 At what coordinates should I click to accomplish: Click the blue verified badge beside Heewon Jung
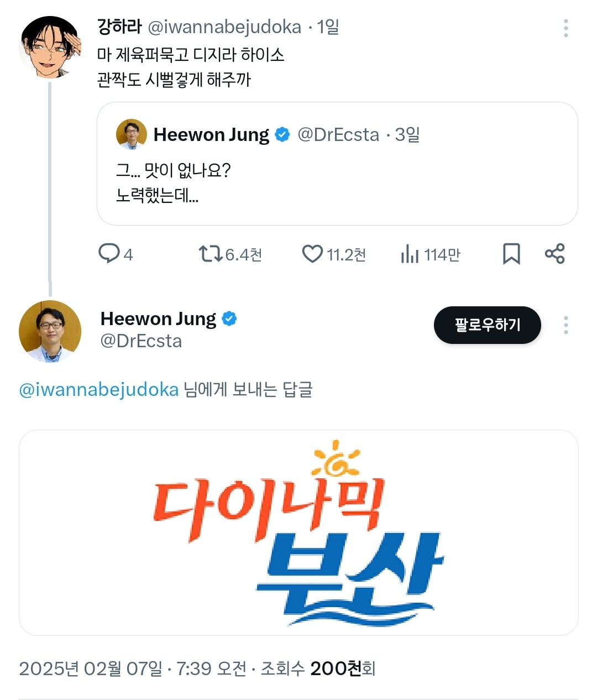point(229,318)
